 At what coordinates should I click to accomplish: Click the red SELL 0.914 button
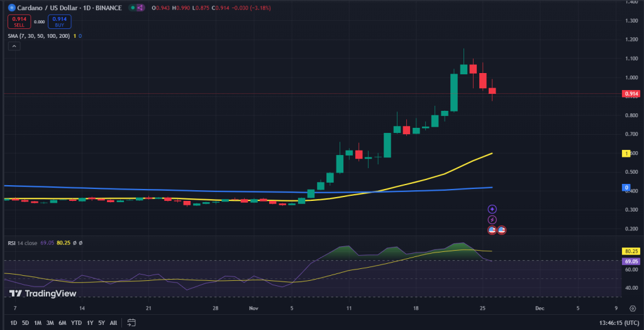tap(19, 21)
